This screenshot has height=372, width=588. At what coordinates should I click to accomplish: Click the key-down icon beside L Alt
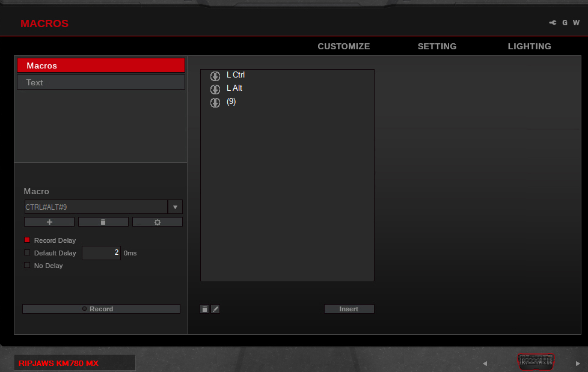click(x=215, y=90)
